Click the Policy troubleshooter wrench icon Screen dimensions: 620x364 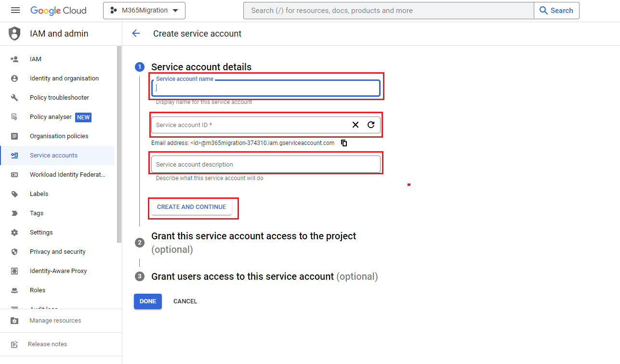(x=14, y=98)
